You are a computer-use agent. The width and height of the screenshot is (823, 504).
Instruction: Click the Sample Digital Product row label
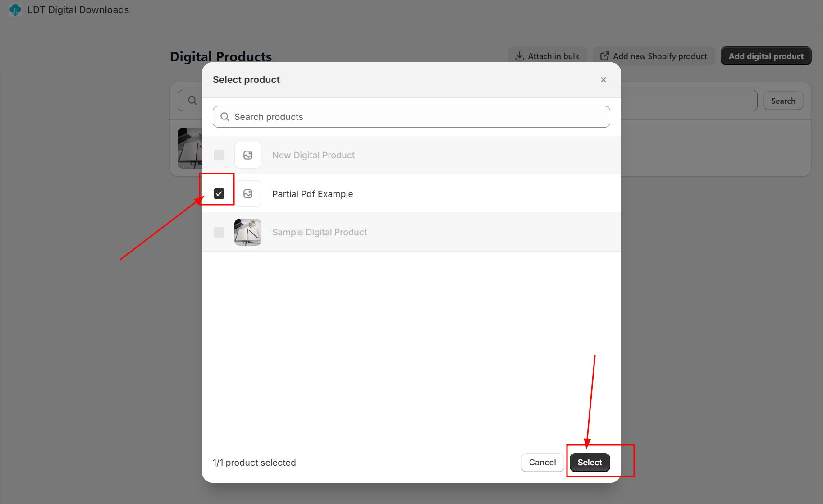point(320,232)
